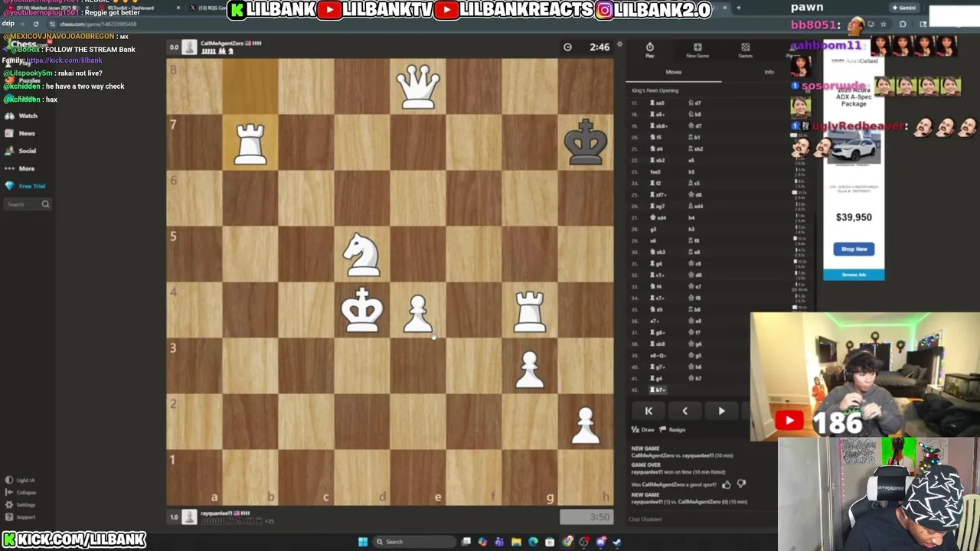This screenshot has width=980, height=551.
Task: Open Support in the sidebar
Action: (x=21, y=517)
